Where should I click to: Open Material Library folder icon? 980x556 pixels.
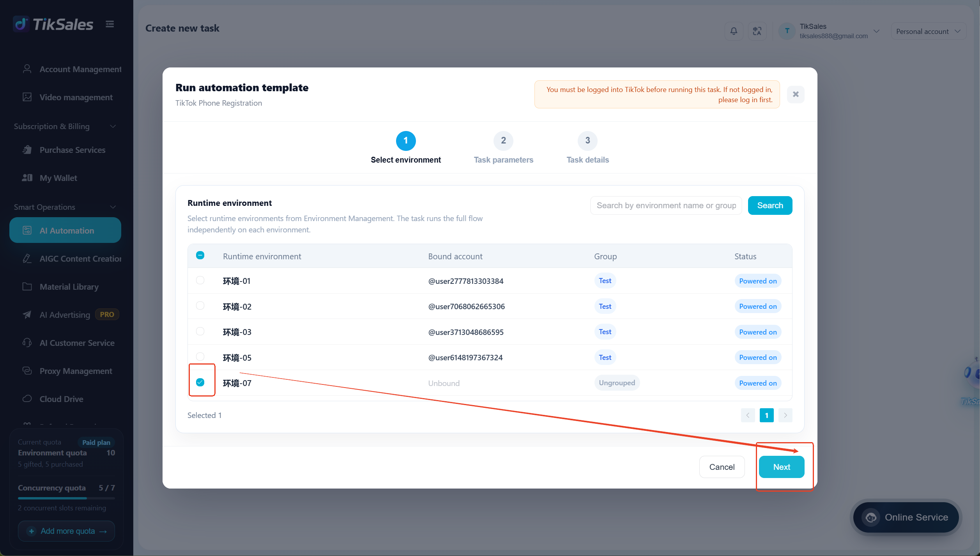tap(27, 287)
